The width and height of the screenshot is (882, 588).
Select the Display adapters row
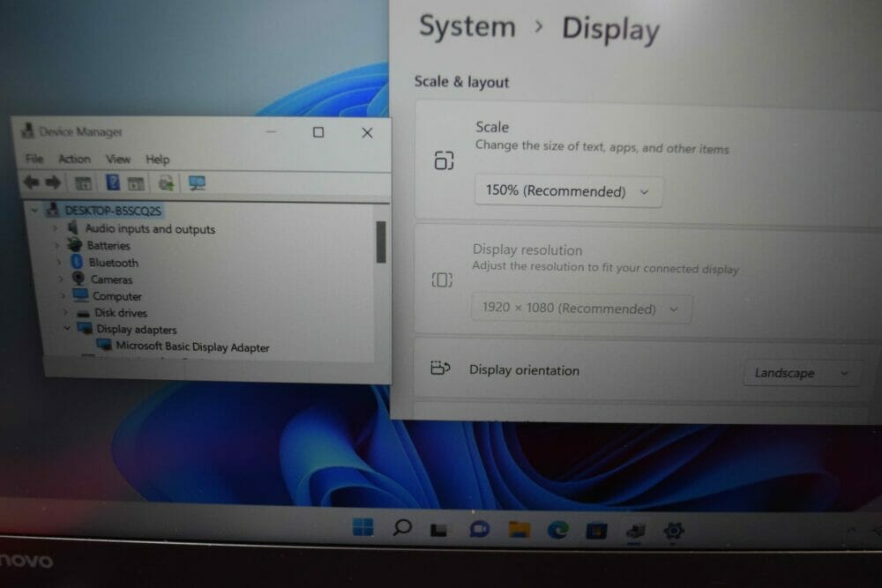[x=136, y=330]
